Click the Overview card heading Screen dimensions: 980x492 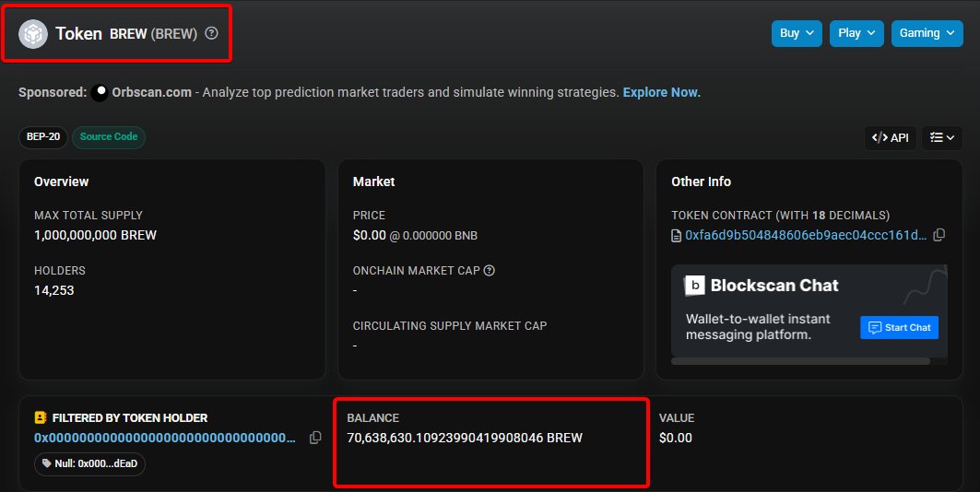point(61,182)
